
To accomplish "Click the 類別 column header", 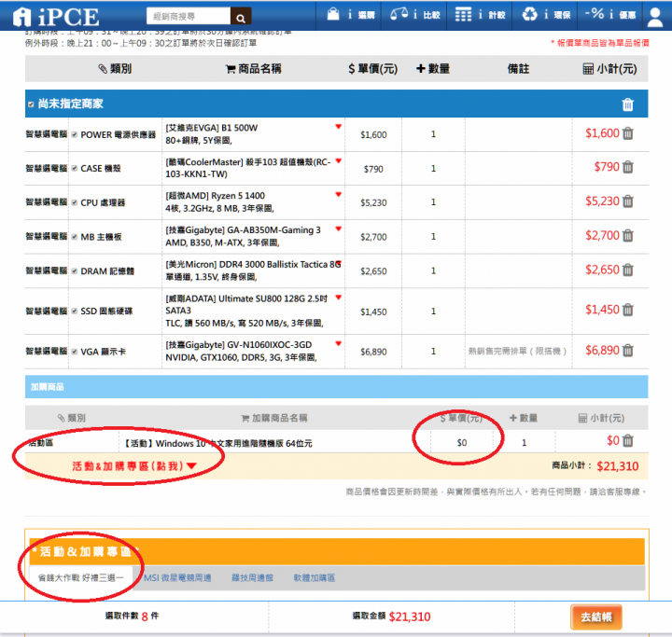I will click(x=115, y=68).
